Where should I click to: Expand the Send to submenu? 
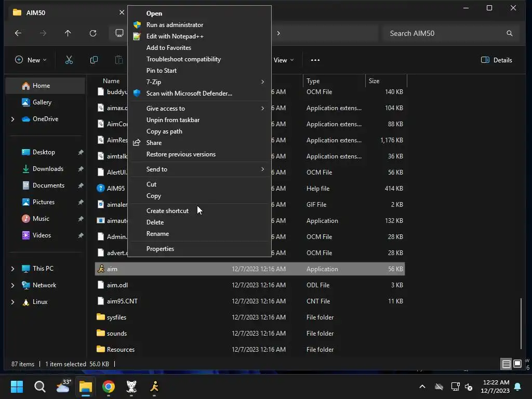pyautogui.click(x=199, y=169)
